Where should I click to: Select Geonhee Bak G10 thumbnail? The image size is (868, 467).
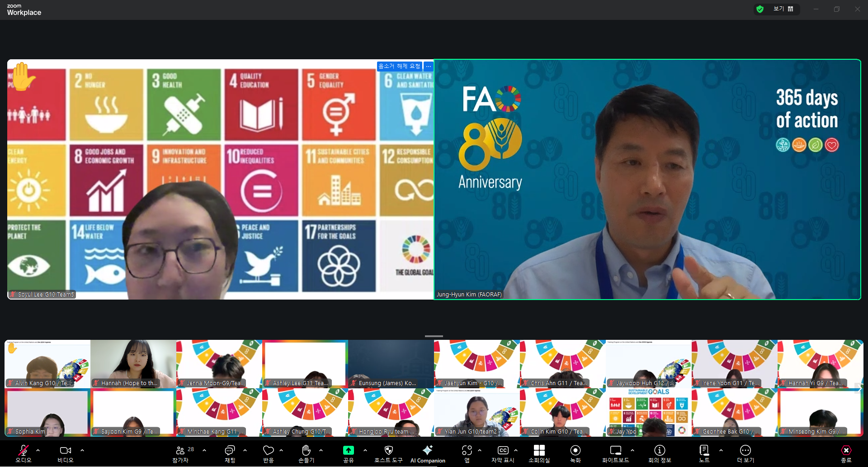(735, 413)
